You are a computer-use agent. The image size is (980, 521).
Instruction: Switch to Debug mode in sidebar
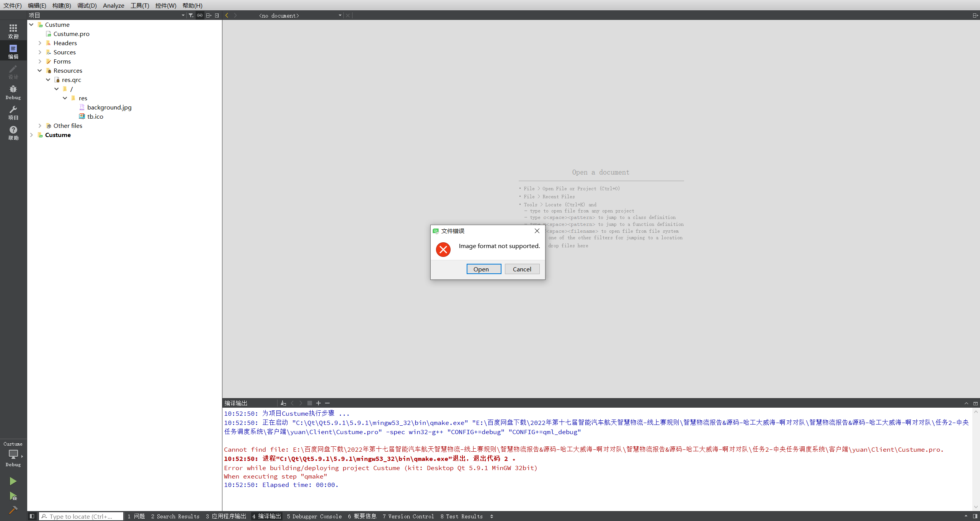[x=13, y=92]
